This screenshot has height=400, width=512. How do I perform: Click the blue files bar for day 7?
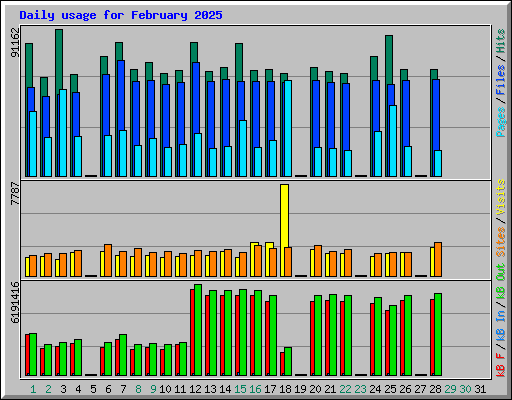pos(121,96)
